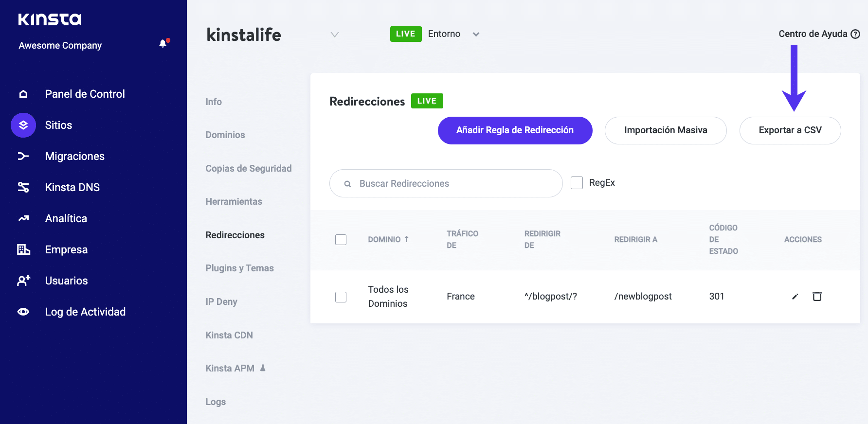
Task: Open Log de Actividad eye icon
Action: click(x=23, y=312)
